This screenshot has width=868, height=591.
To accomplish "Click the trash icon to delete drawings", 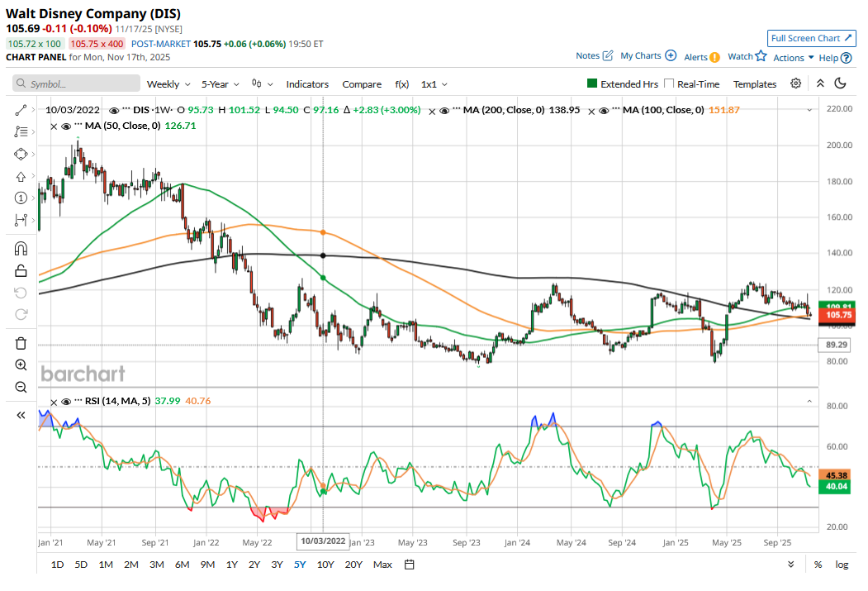I will 21,343.
